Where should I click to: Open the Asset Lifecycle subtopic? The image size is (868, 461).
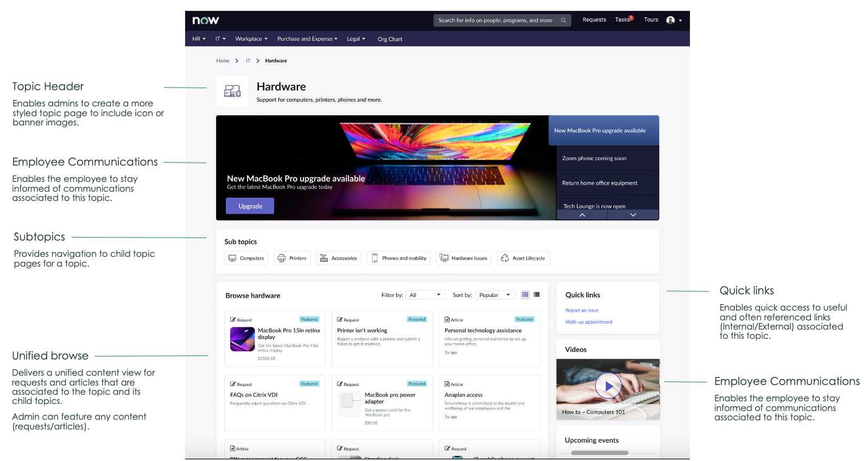point(523,258)
